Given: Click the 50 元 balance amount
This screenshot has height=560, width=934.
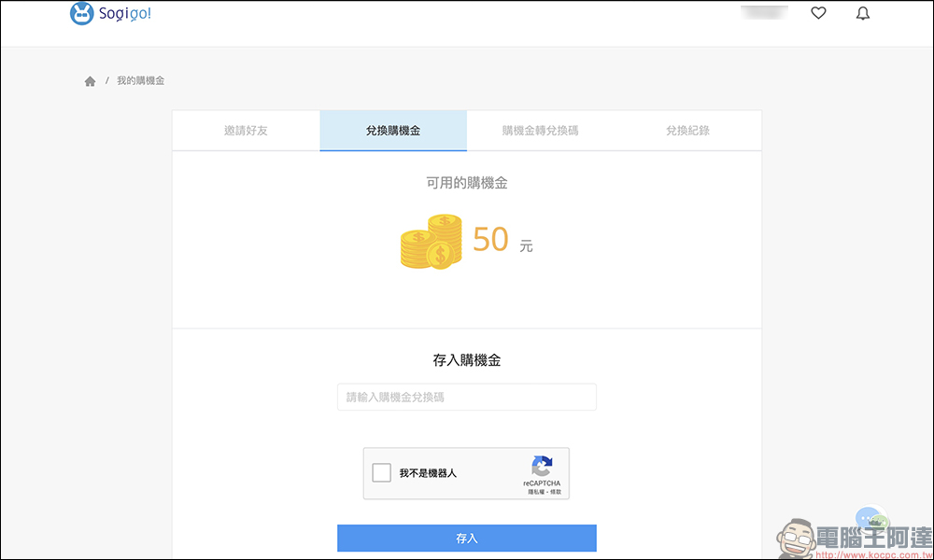Looking at the screenshot, I should [502, 240].
